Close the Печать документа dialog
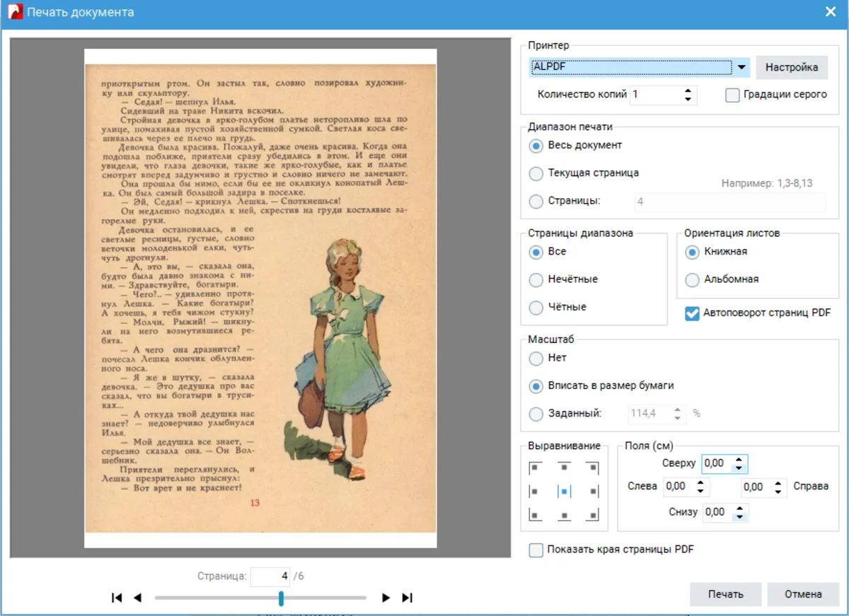 tap(831, 12)
